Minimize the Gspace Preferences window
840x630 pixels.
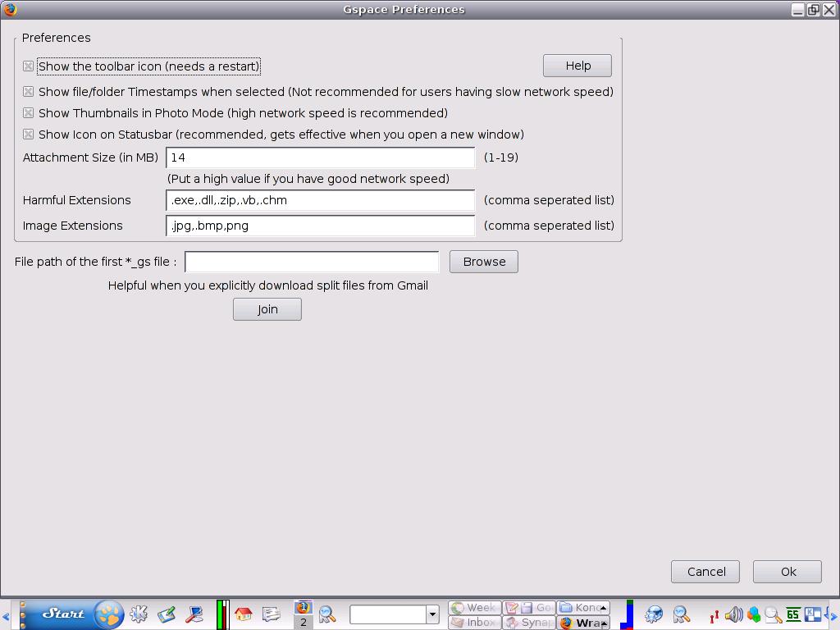coord(797,10)
